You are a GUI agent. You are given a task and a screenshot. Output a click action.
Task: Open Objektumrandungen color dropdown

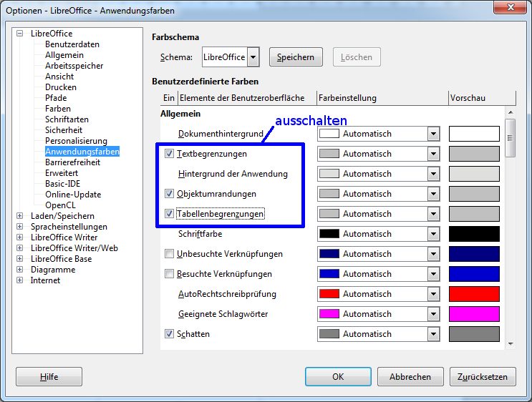433,194
